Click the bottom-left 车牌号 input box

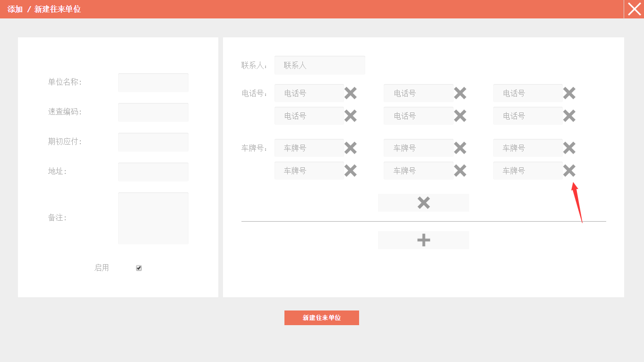pos(309,171)
